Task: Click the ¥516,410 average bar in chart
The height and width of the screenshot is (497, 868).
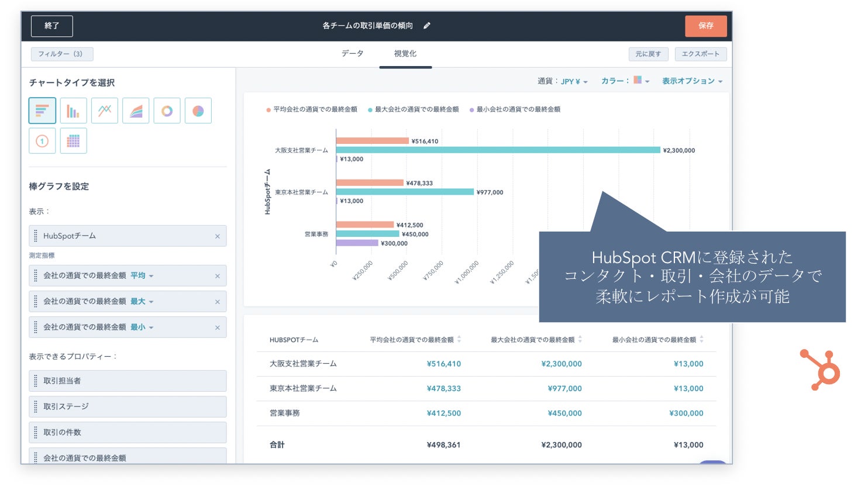Action: point(373,141)
